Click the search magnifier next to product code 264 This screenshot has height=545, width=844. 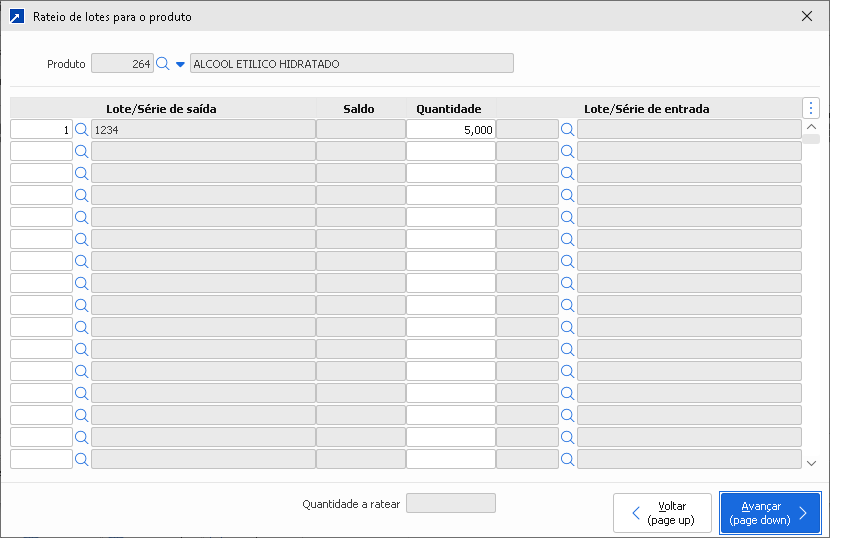163,64
